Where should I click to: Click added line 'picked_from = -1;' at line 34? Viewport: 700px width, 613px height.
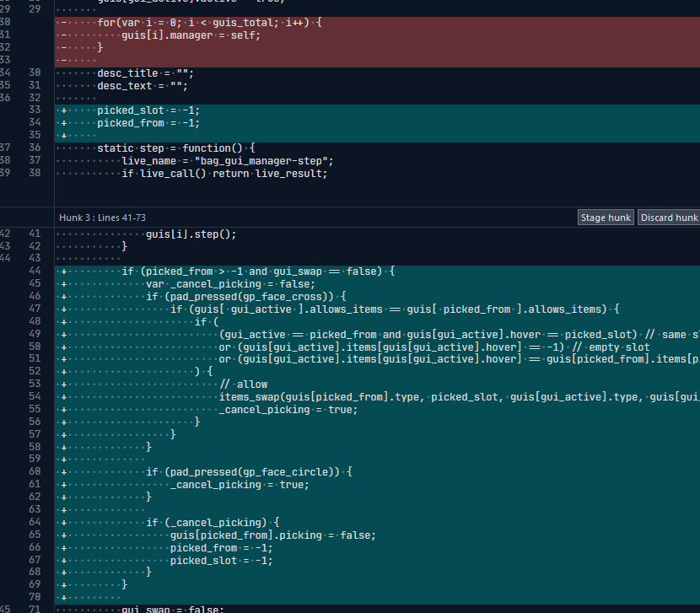[148, 123]
